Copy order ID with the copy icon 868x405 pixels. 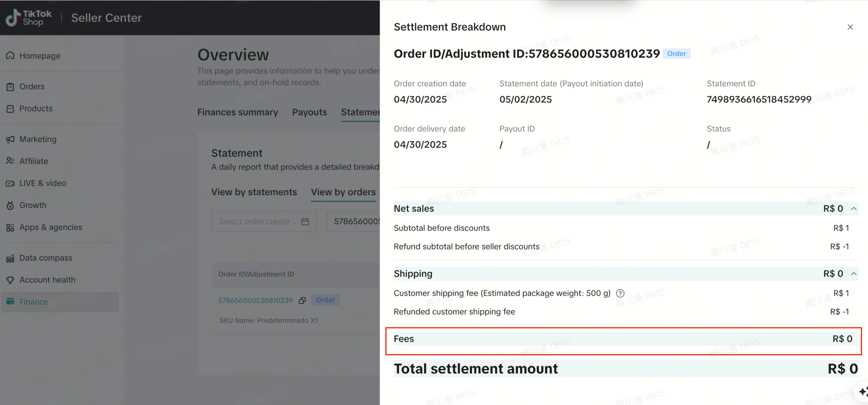pyautogui.click(x=302, y=300)
